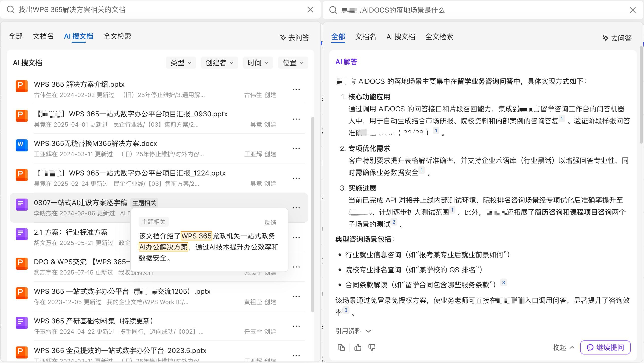This screenshot has height=363, width=644.
Task: Click 反馈 link in the tooltip popup
Action: coord(270,222)
